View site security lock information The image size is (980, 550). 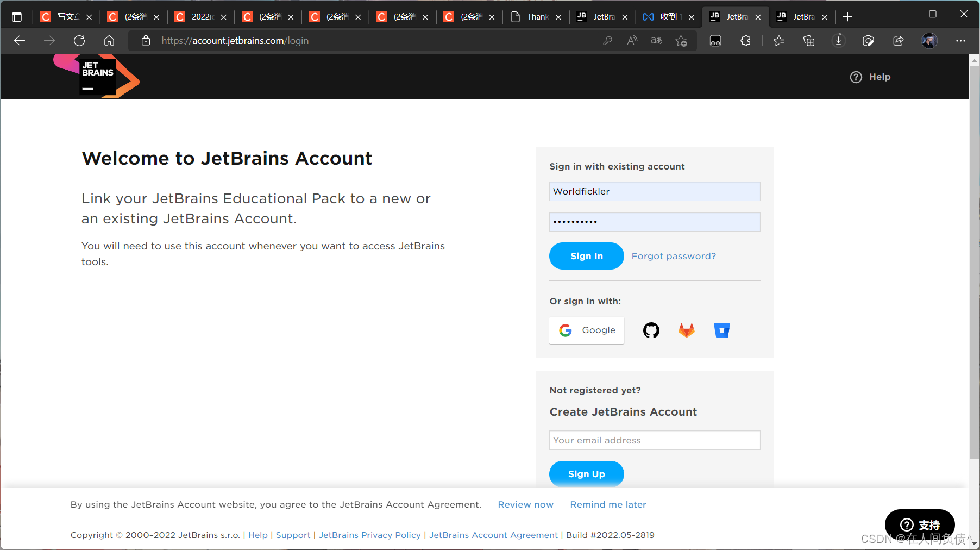146,41
